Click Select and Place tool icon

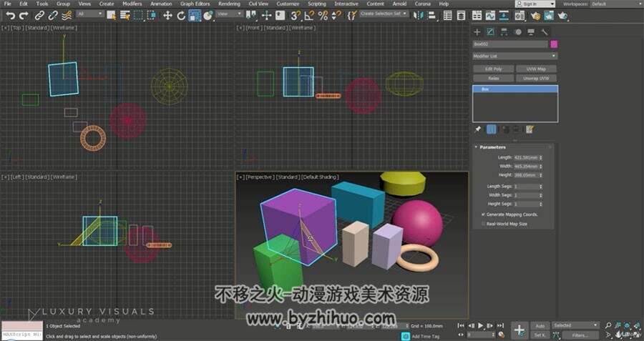click(x=208, y=16)
